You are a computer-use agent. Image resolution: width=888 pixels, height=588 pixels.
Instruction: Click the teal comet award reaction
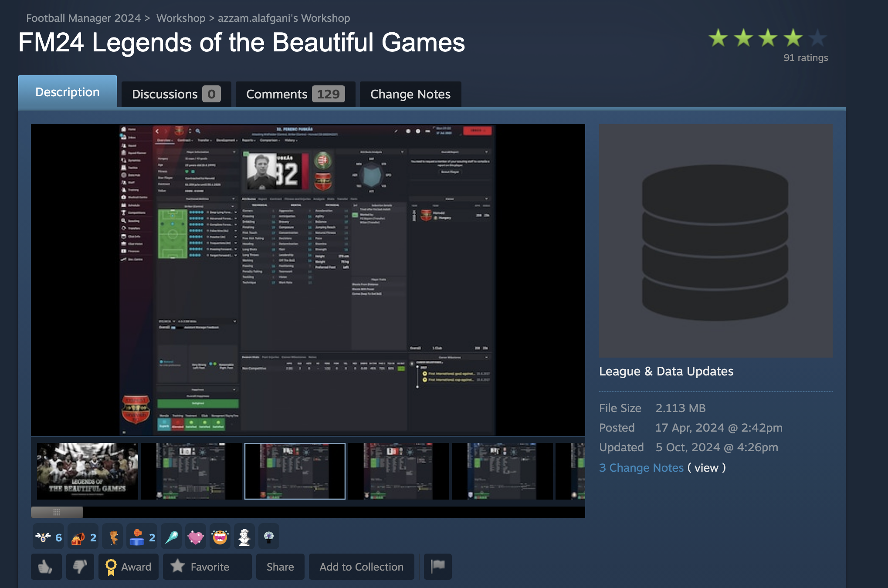(x=171, y=537)
